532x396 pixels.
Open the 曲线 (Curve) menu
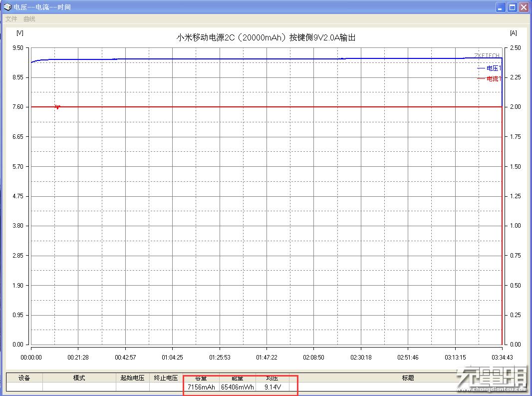point(28,18)
